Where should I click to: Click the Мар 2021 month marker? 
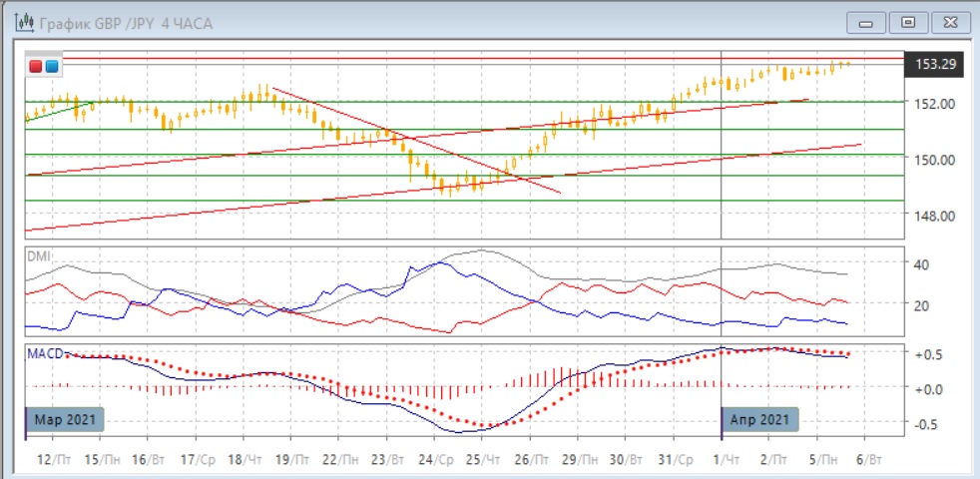point(63,421)
